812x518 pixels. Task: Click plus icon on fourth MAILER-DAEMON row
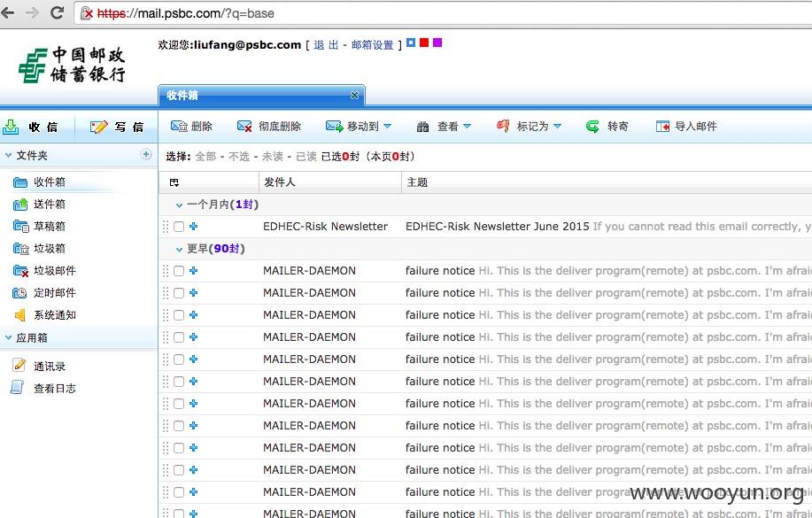[194, 337]
